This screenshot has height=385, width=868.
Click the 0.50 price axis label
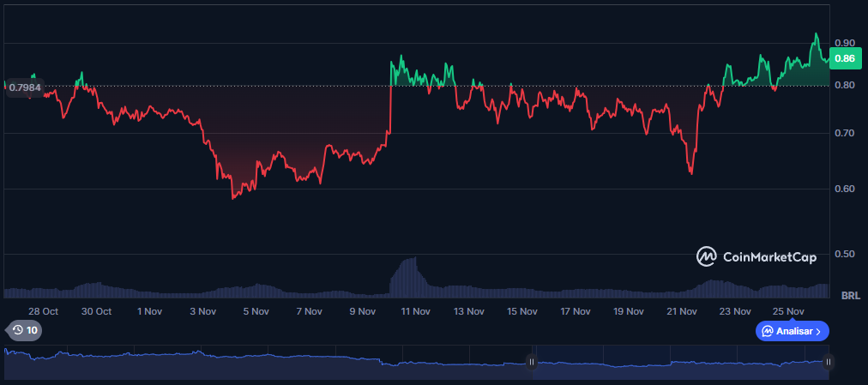[844, 255]
